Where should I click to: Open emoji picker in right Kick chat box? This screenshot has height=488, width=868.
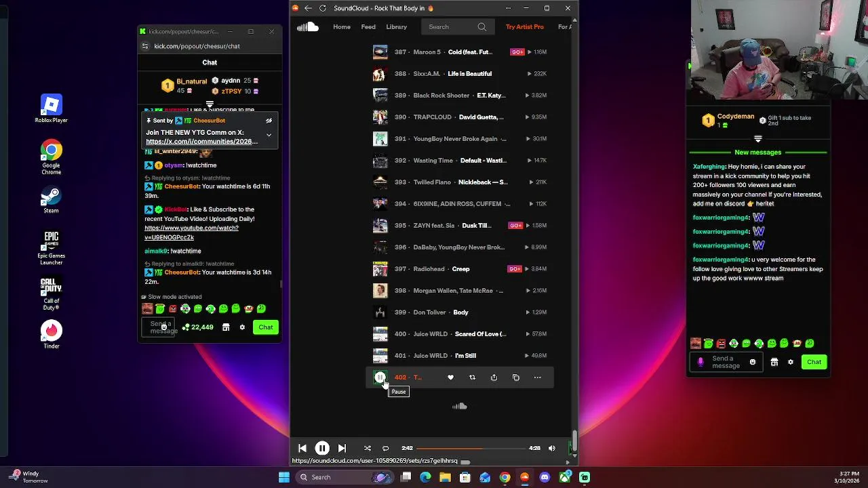point(752,362)
